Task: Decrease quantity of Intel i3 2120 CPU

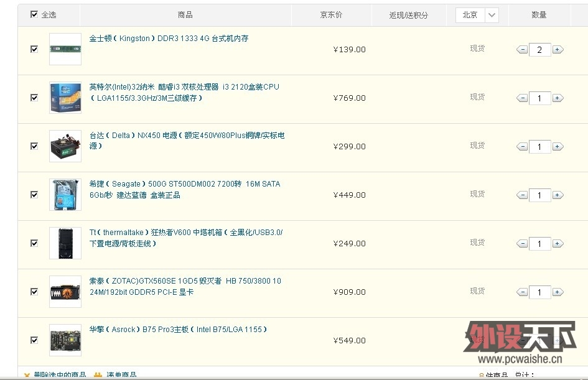Action: point(522,98)
